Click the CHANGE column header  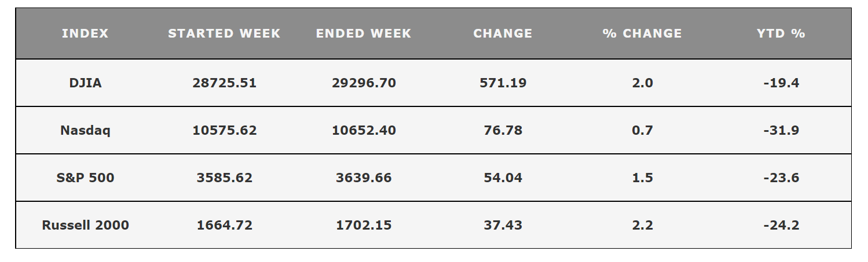tap(503, 34)
